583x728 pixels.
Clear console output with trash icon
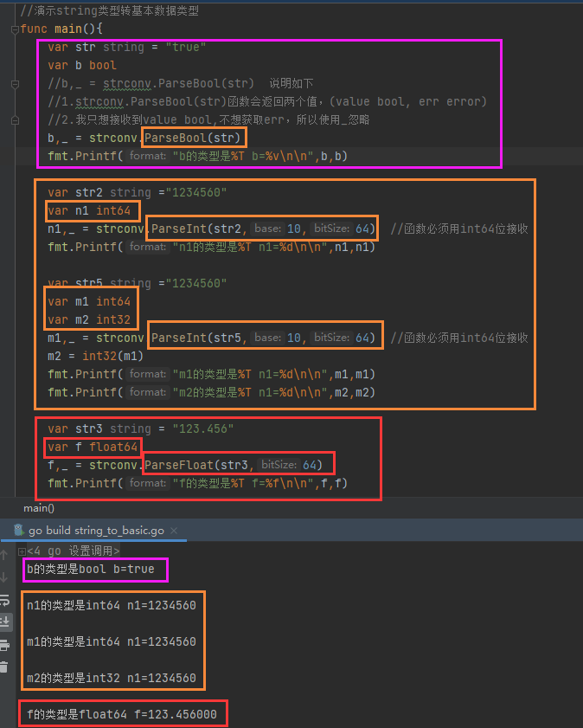(x=6, y=667)
